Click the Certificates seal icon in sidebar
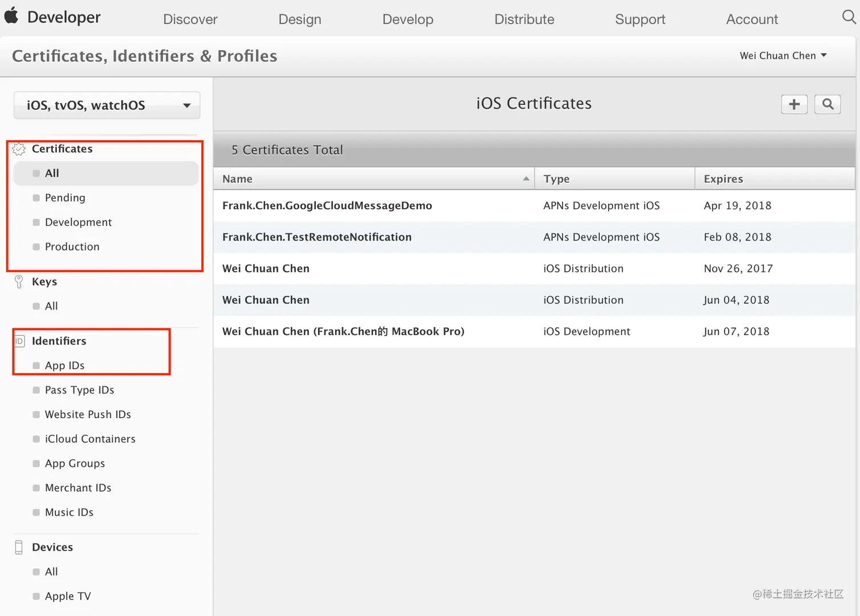The image size is (860, 616). 19,149
